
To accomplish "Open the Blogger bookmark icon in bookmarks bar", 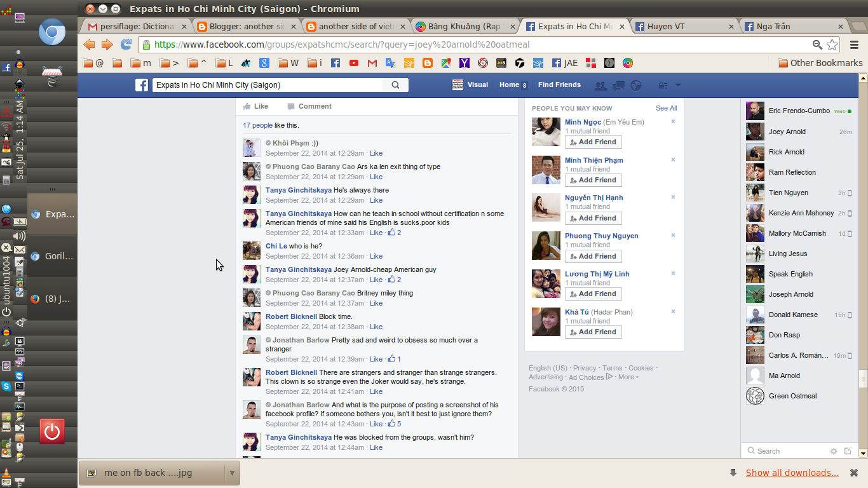I will (x=428, y=63).
